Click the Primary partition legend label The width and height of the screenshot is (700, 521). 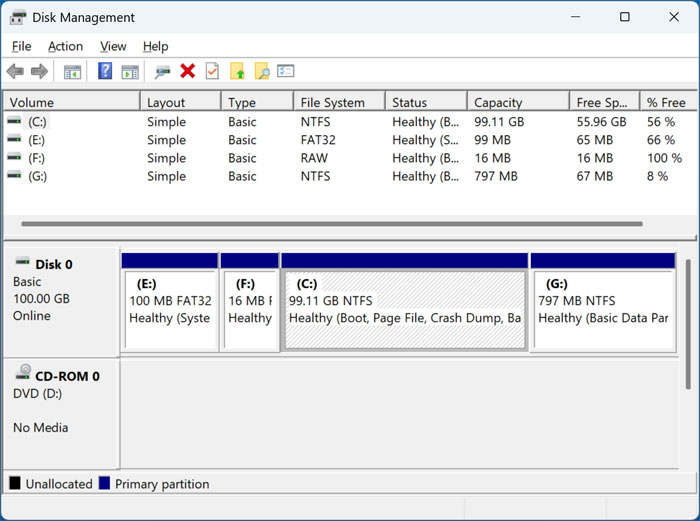162,484
